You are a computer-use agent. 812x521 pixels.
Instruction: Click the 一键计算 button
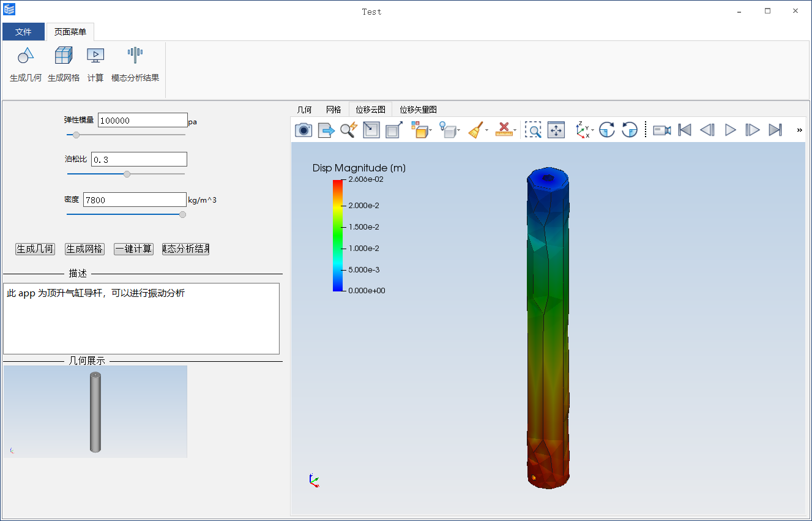click(x=133, y=249)
